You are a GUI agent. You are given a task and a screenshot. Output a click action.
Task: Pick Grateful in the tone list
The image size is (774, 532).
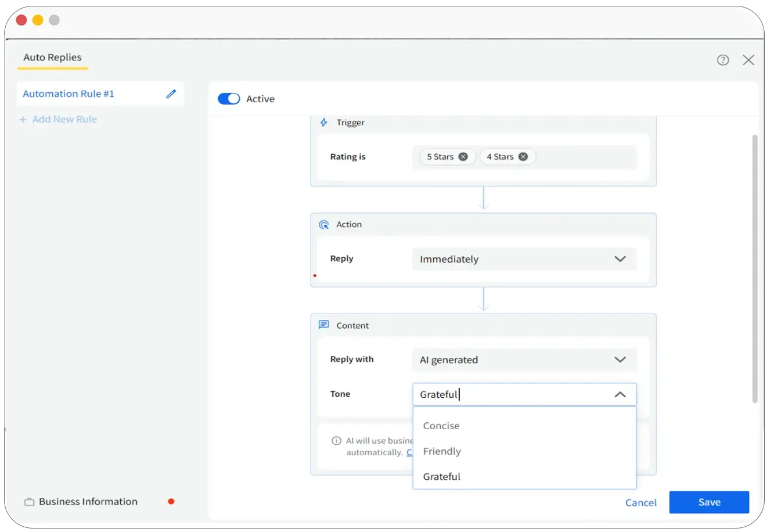coord(442,477)
